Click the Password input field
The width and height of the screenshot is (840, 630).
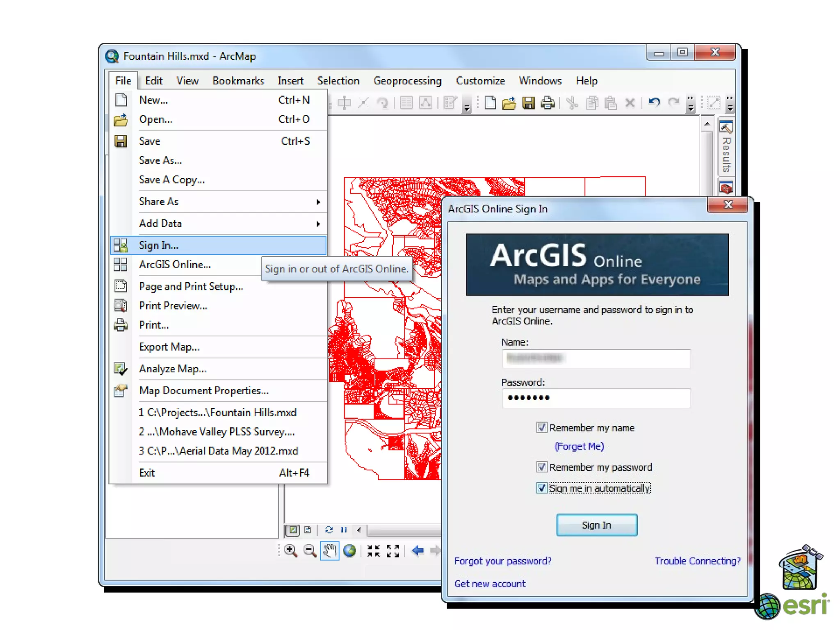coord(596,398)
